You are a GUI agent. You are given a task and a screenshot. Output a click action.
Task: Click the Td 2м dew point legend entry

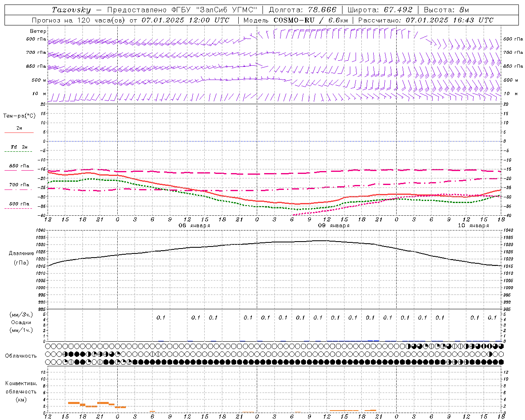[x=19, y=147]
